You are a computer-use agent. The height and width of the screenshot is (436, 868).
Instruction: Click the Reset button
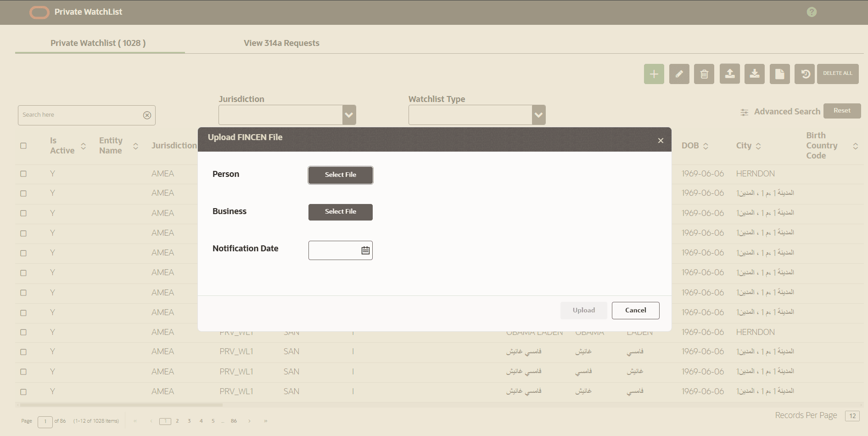[x=842, y=111]
